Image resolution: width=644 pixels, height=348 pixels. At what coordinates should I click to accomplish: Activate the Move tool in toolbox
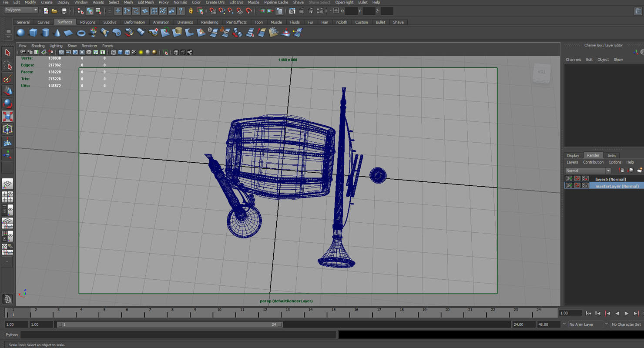[x=7, y=91]
